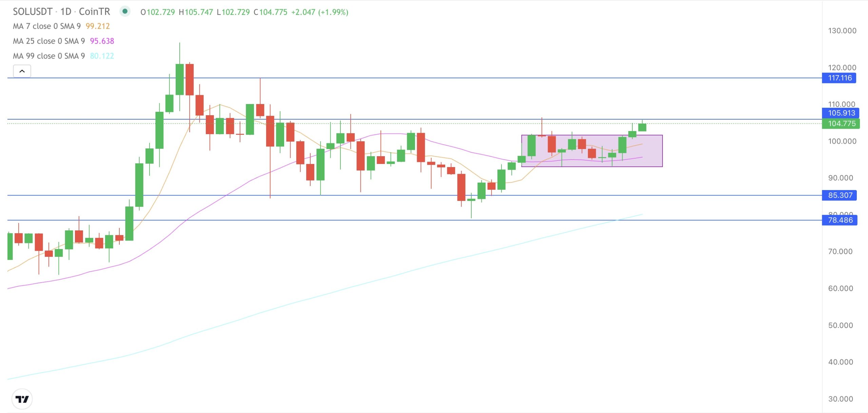Collapse the indicator legend with the chevron button
Screen dimensions: 868x413
(x=22, y=71)
